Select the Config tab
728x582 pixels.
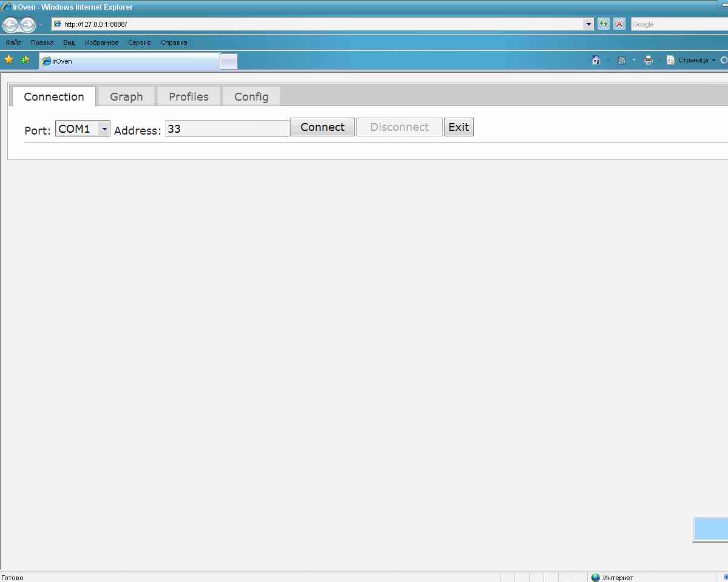[x=251, y=97]
